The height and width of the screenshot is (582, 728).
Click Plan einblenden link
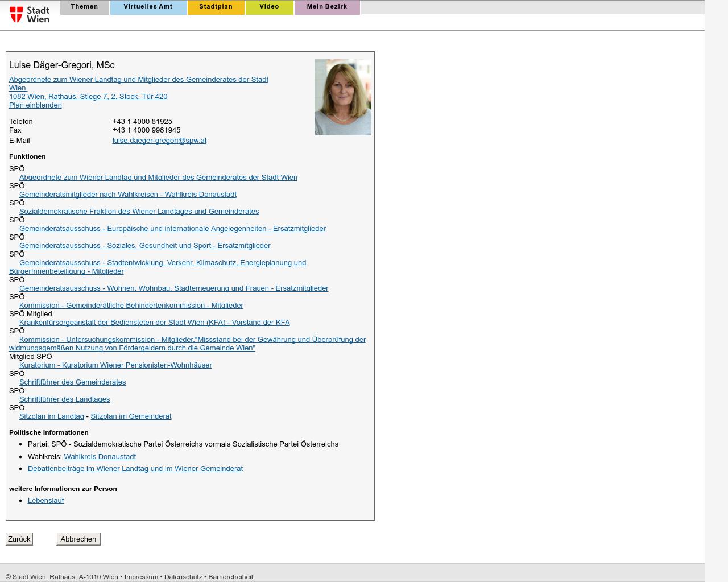coord(35,105)
